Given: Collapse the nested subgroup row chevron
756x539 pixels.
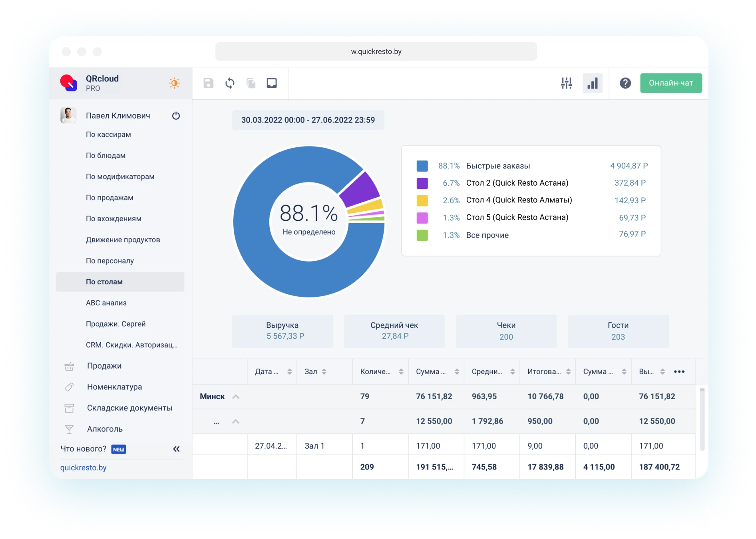Looking at the screenshot, I should pos(236,421).
